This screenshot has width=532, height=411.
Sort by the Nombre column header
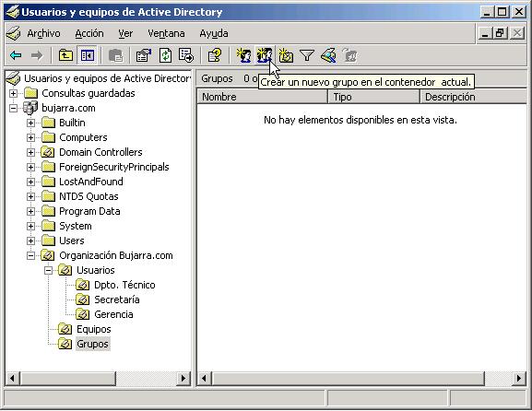[262, 97]
